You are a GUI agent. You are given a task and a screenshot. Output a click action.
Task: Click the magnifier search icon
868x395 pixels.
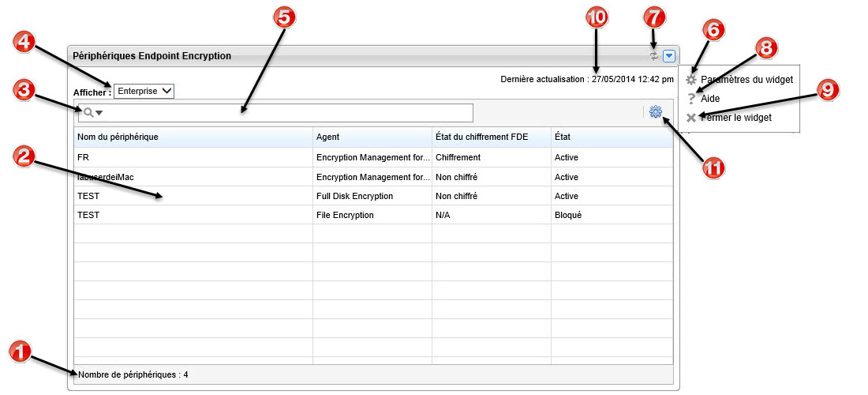(89, 113)
